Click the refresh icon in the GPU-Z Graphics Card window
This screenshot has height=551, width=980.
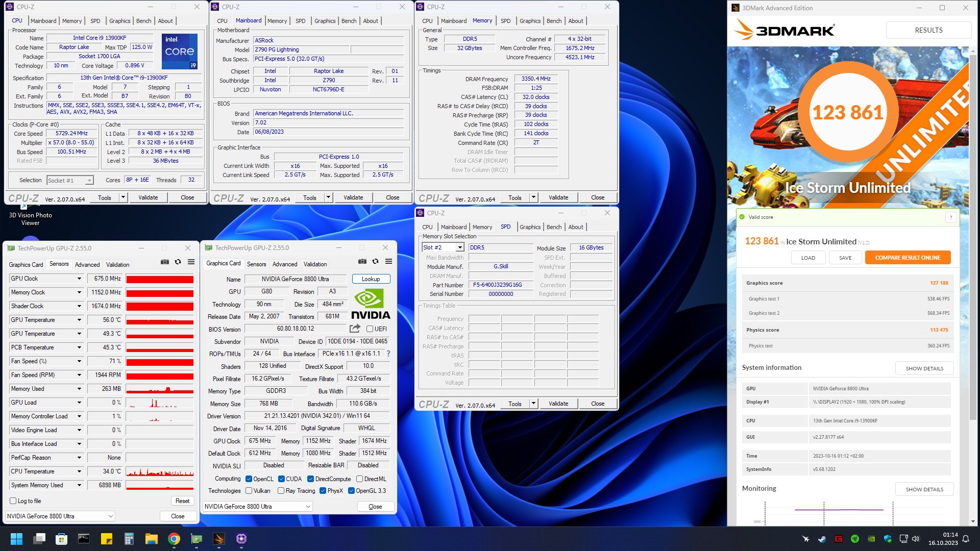pos(375,261)
